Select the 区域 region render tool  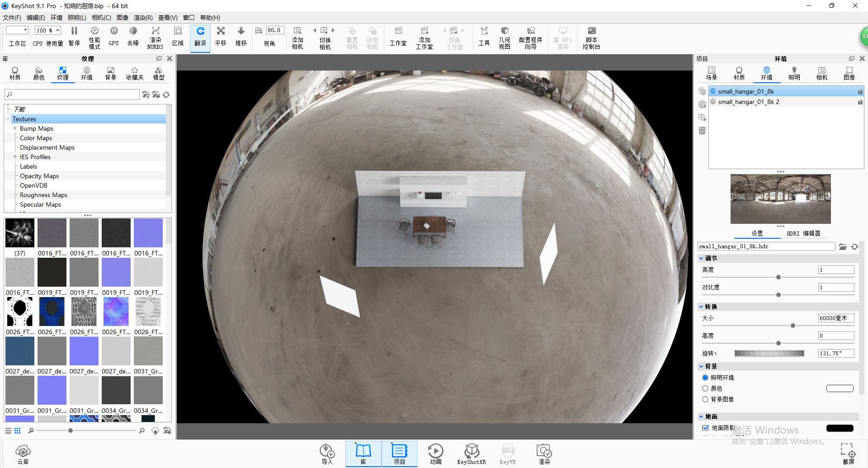(x=178, y=38)
